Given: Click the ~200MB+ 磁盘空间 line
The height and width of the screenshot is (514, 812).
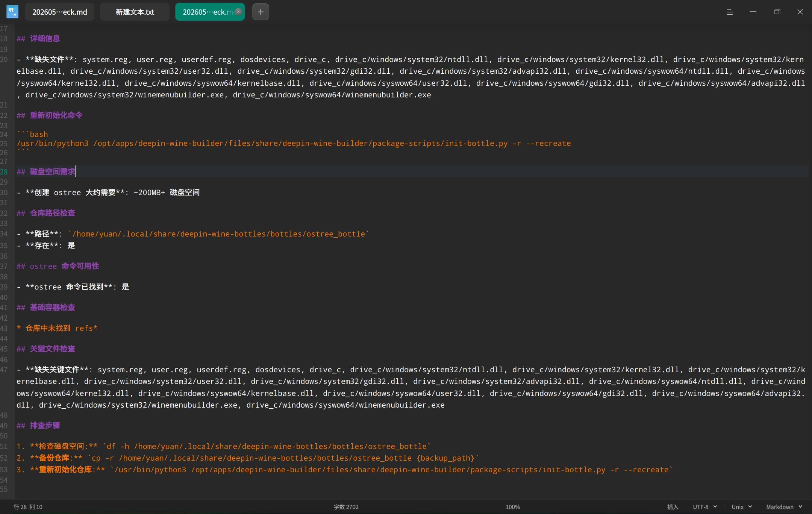Looking at the screenshot, I should tap(108, 193).
